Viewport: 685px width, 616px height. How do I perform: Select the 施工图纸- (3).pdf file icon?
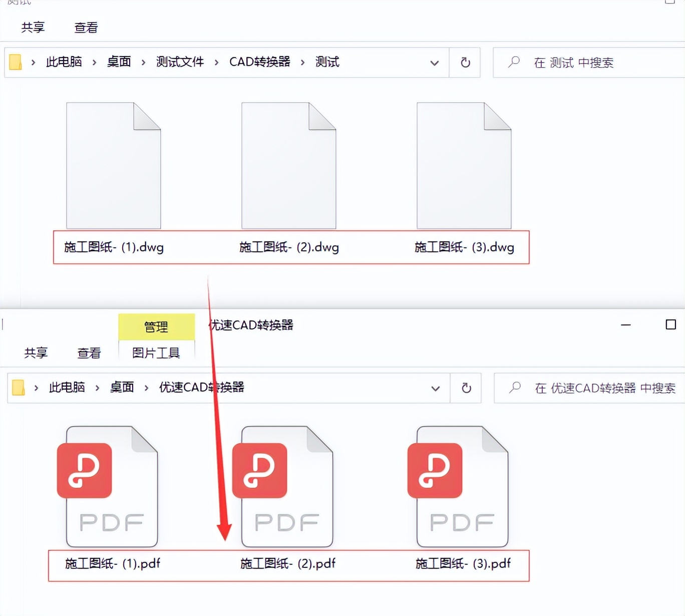coord(458,486)
